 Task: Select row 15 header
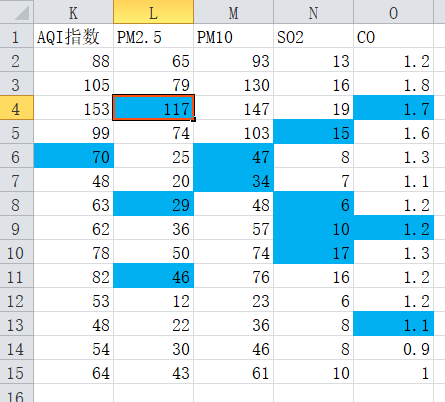tap(17, 372)
